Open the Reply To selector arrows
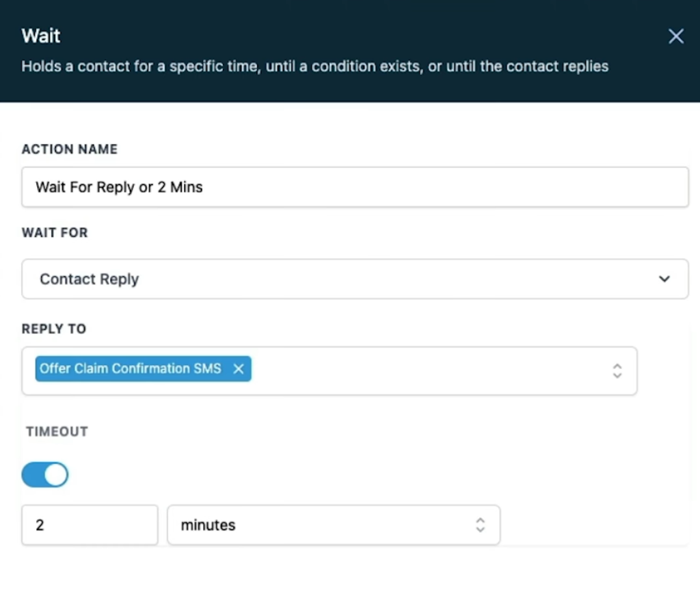 [617, 371]
